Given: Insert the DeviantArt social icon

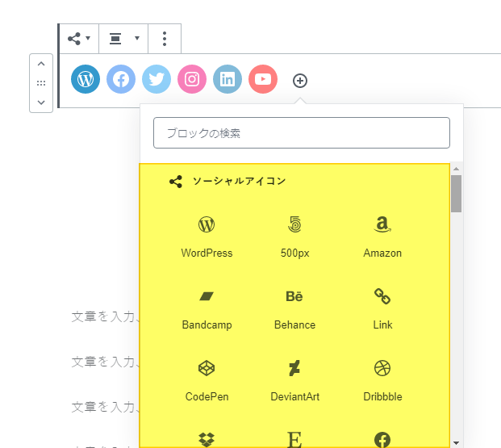Looking at the screenshot, I should point(294,380).
